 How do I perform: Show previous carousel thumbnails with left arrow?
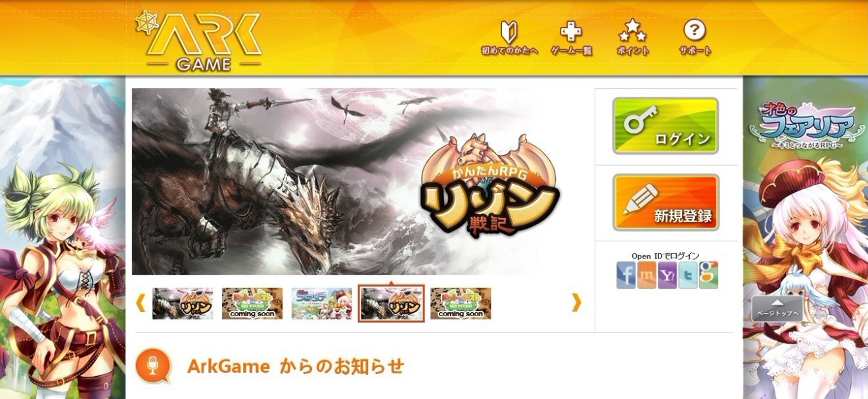tap(140, 302)
